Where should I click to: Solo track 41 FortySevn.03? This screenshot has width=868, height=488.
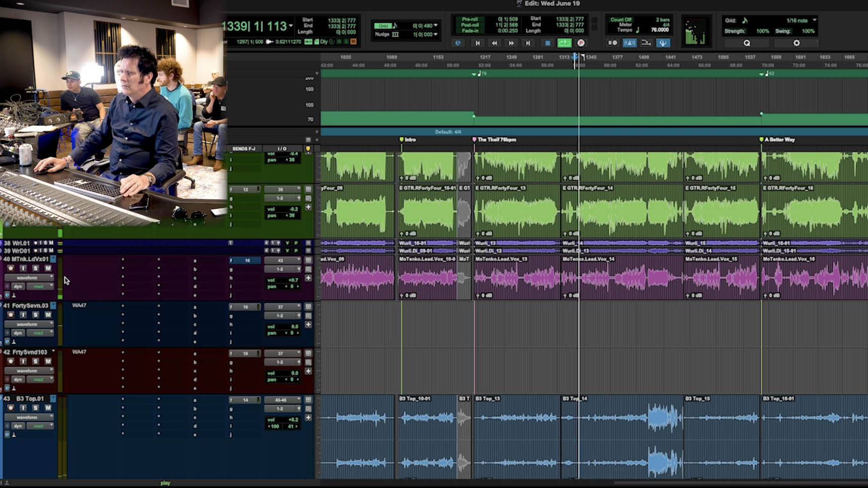[35, 315]
